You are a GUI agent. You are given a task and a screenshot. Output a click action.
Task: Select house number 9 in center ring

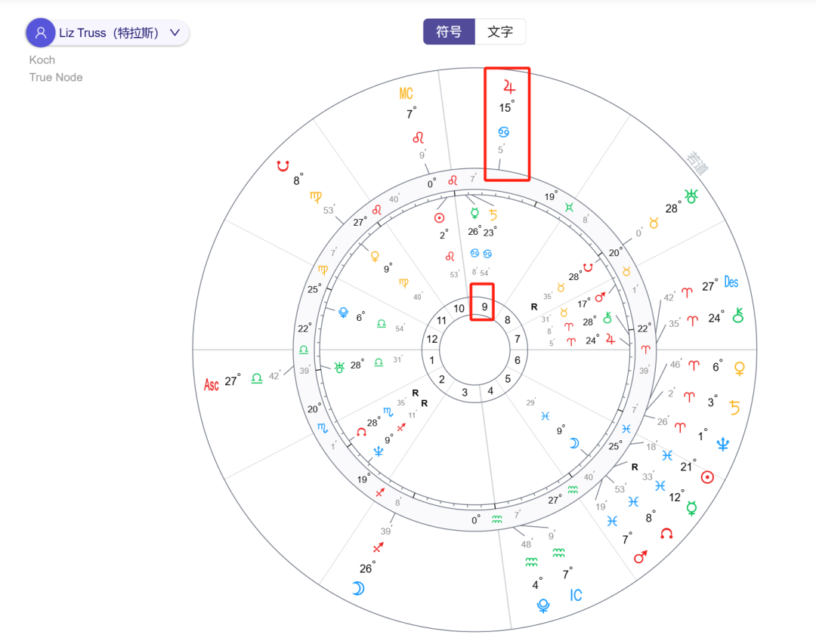[484, 307]
